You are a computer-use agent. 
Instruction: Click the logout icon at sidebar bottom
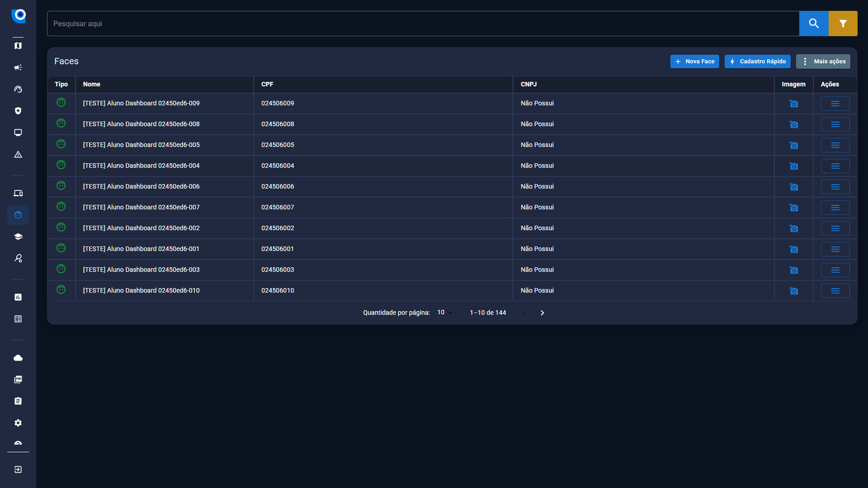coord(18,469)
